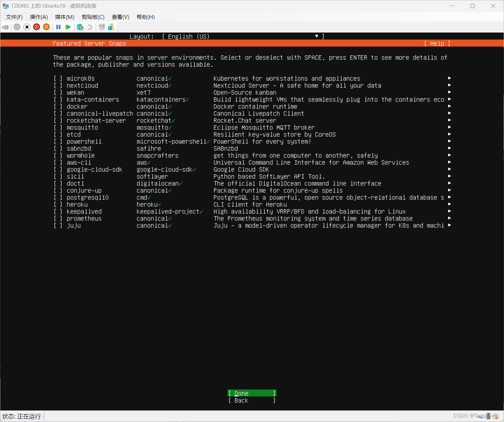Tick the prometheus snap checkbox

(58, 219)
